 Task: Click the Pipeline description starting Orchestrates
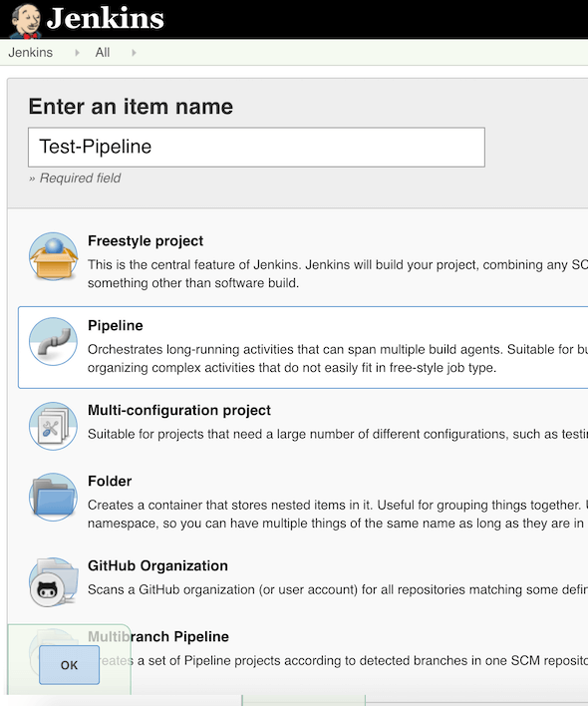pos(338,358)
